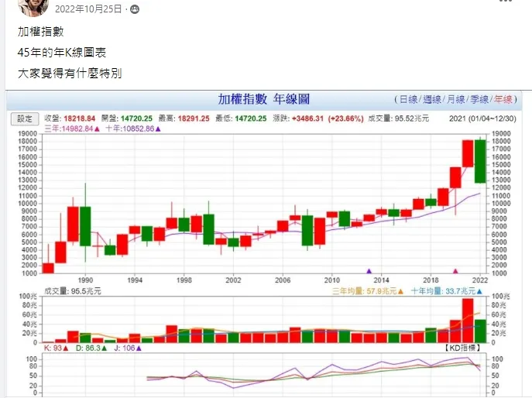Click the post date 2022年10月25日
This screenshot has width=532, height=398.
tap(88, 9)
